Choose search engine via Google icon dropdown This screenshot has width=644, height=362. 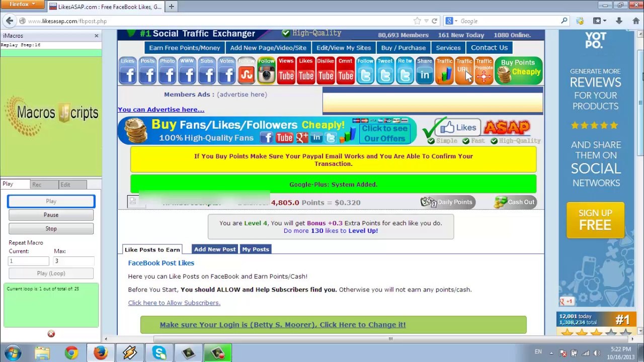click(451, 21)
